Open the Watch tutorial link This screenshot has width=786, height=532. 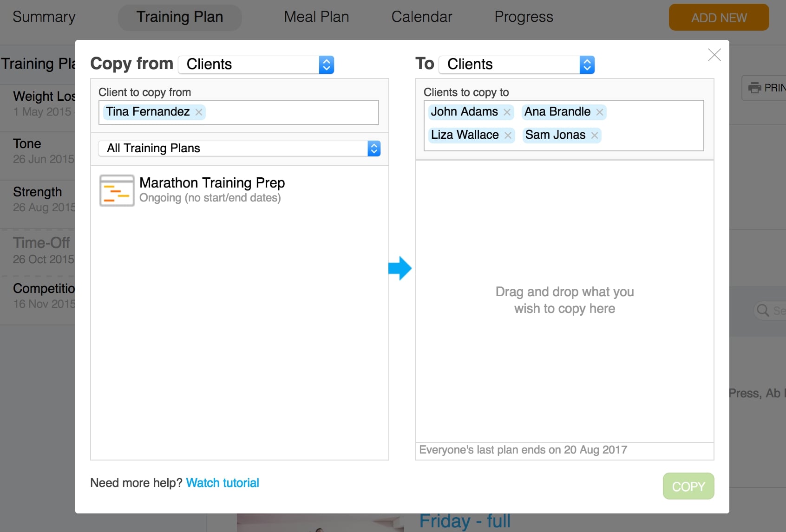click(223, 483)
